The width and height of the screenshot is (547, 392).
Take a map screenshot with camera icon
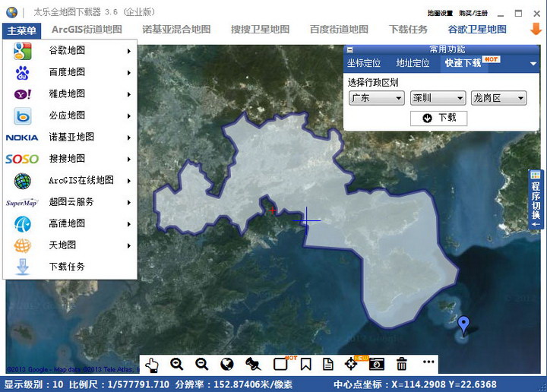click(377, 364)
